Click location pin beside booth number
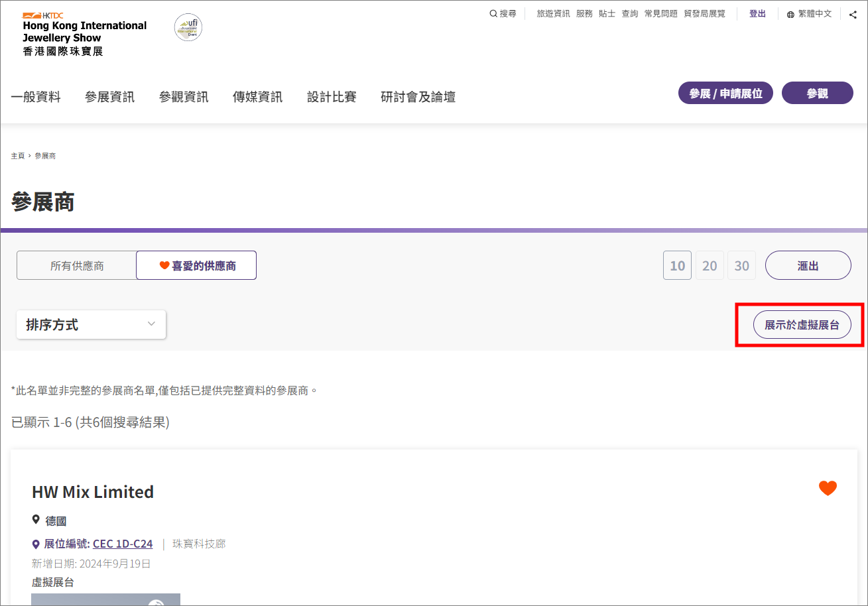The width and height of the screenshot is (868, 606). point(36,544)
